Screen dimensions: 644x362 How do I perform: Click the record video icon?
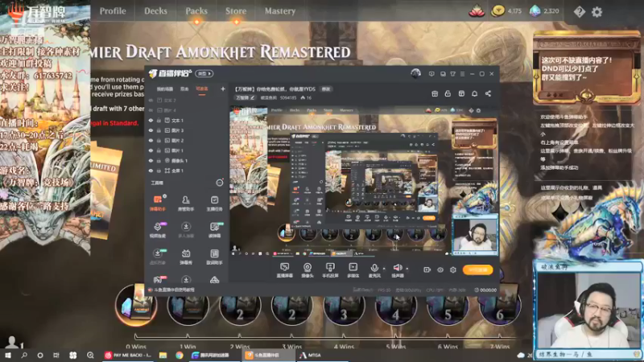point(427,269)
